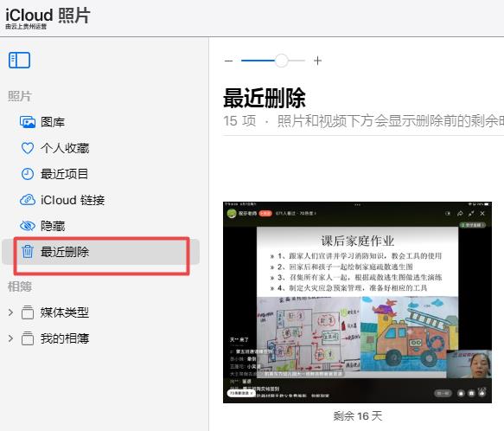Expand the 我的相簿 chevron

pyautogui.click(x=10, y=338)
